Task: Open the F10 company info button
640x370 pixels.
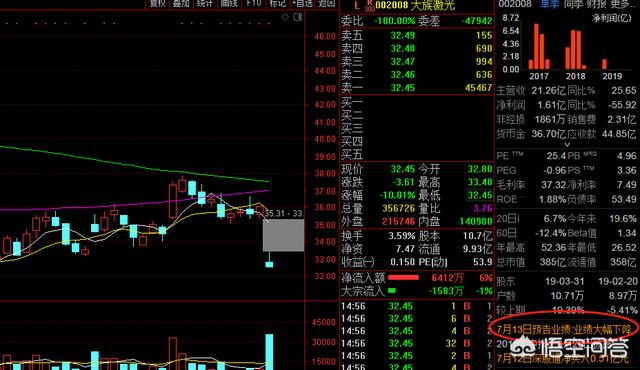Action: (253, 4)
